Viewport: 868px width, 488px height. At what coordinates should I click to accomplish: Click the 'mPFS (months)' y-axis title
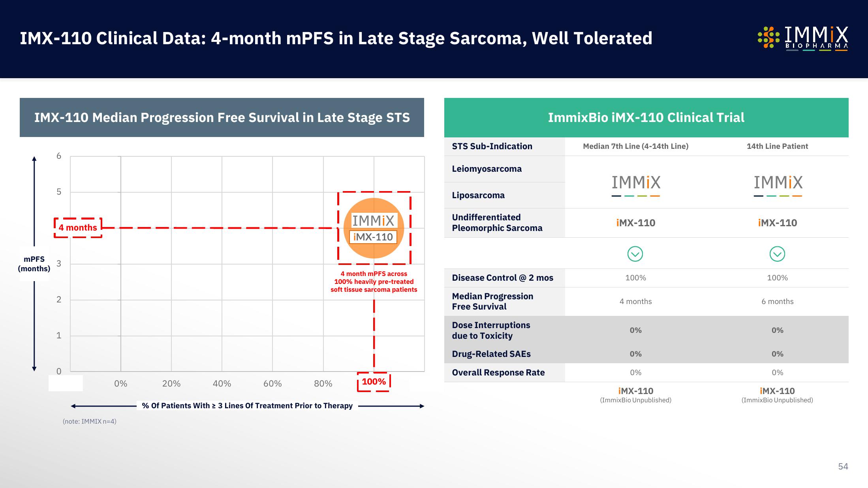[x=34, y=264]
